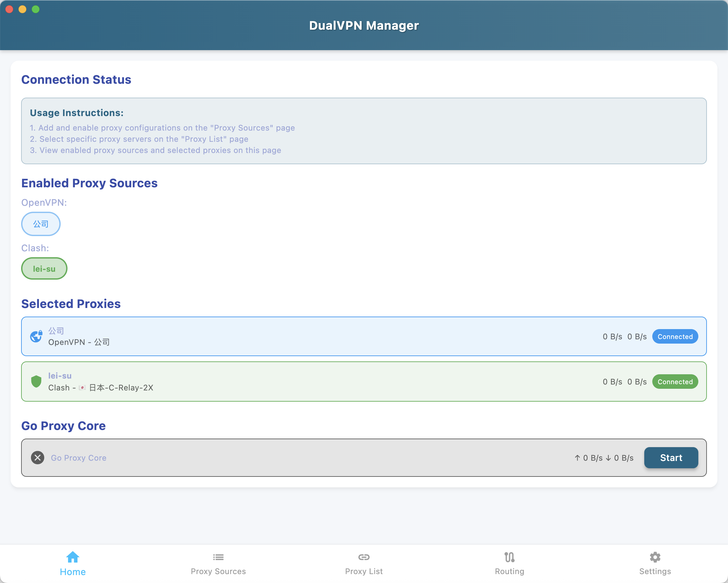Switch to the Proxy Sources tab label
The width and height of the screenshot is (728, 583).
[x=218, y=571]
